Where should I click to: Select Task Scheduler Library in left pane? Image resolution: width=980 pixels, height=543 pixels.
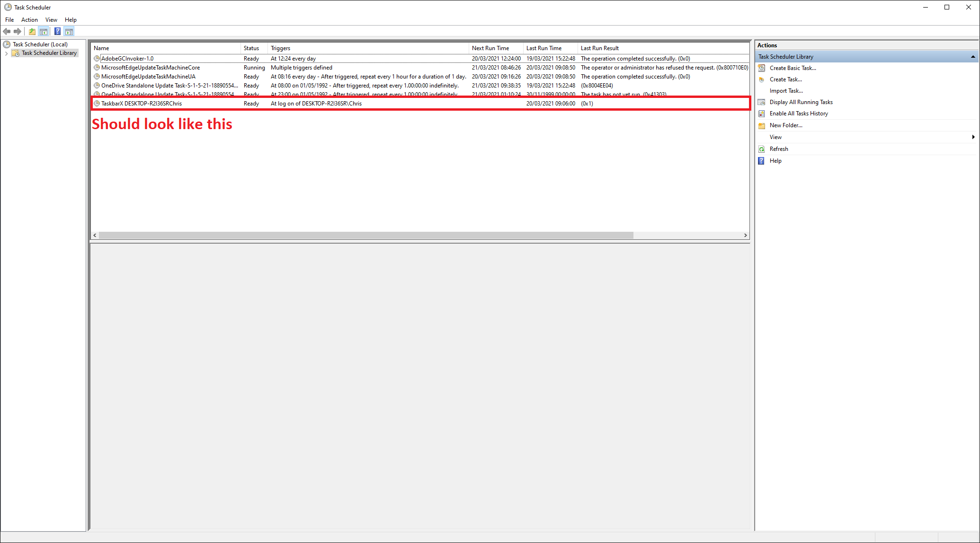tap(49, 53)
